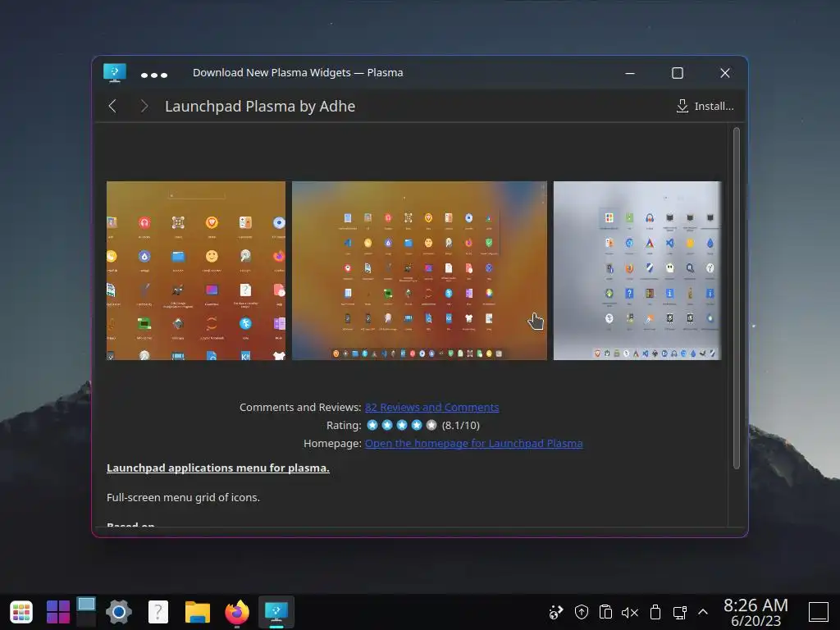Launch Firefox from the taskbar
Screen dimensions: 840x630
click(237, 612)
